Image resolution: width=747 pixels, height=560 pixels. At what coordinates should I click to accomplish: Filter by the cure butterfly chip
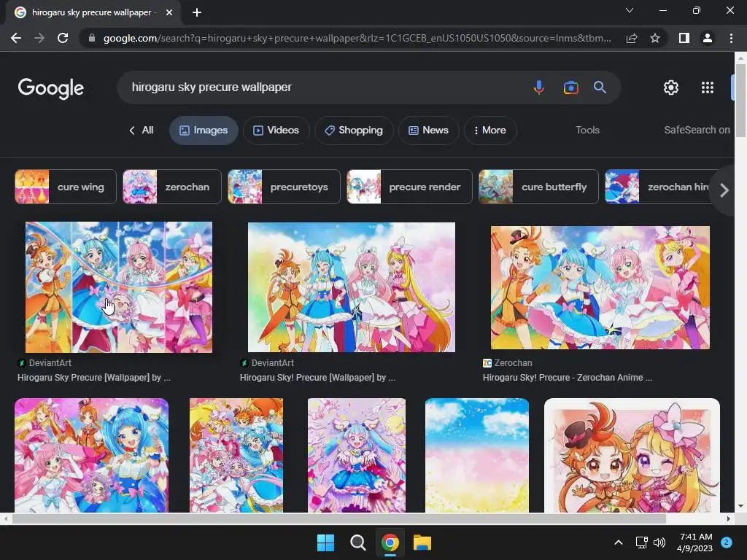tap(538, 187)
